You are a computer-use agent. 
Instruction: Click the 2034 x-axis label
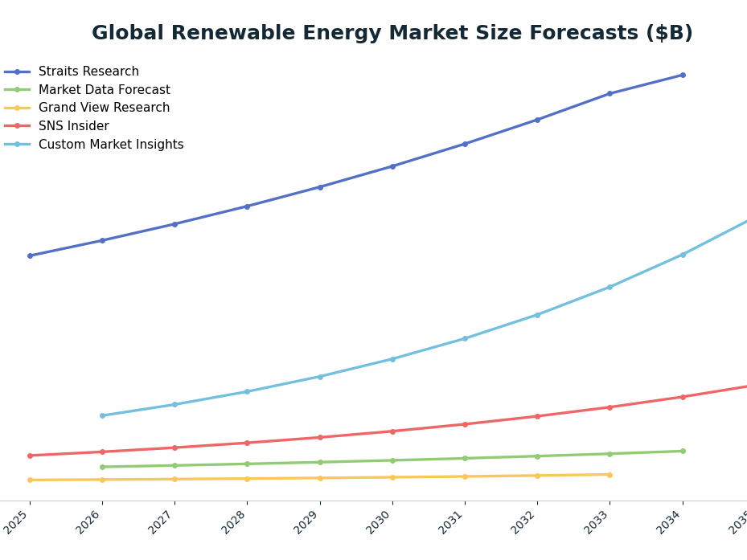coord(667,522)
